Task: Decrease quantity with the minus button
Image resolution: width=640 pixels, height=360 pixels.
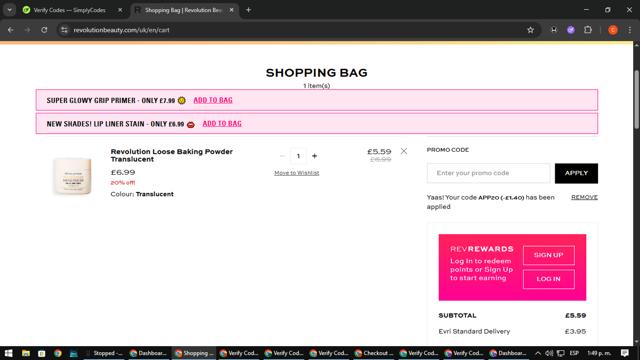Action: [282, 156]
